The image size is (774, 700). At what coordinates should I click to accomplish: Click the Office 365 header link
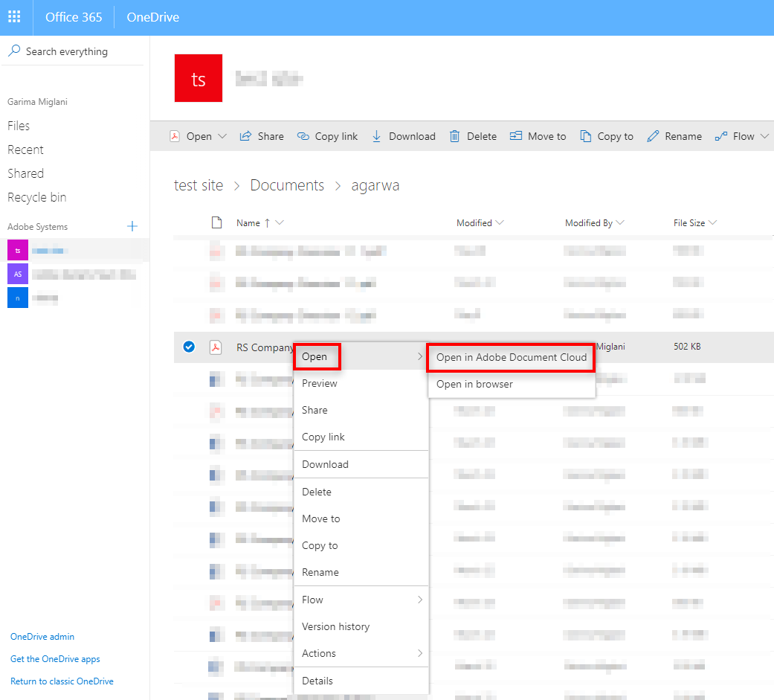[74, 17]
